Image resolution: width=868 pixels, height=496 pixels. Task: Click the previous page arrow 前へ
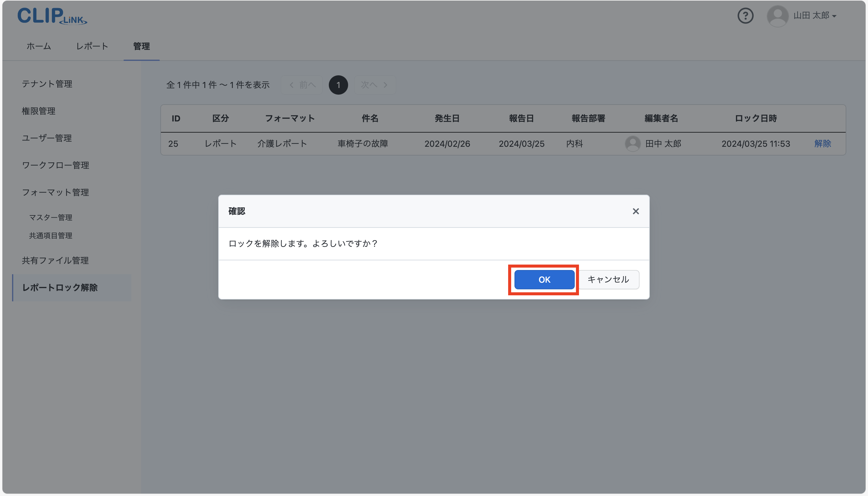click(301, 85)
